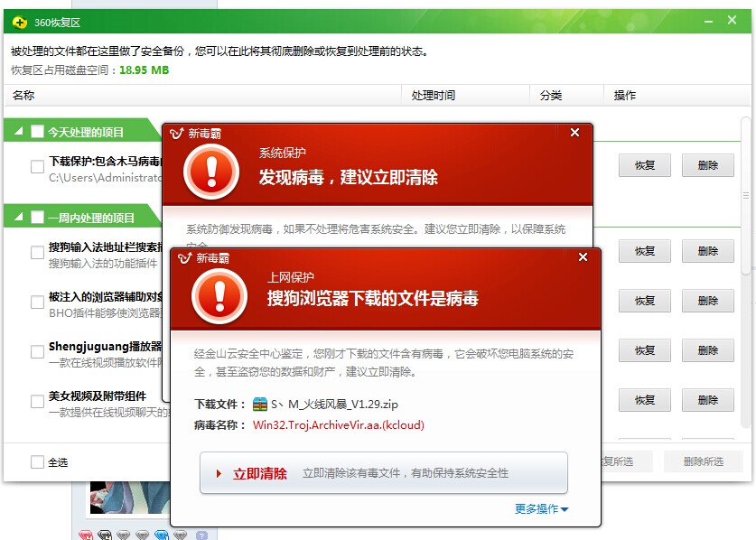Screen dimensions: 756x540
Task: Tick the 下载保护:包含木马病毒 item checkbox
Action: click(37, 166)
